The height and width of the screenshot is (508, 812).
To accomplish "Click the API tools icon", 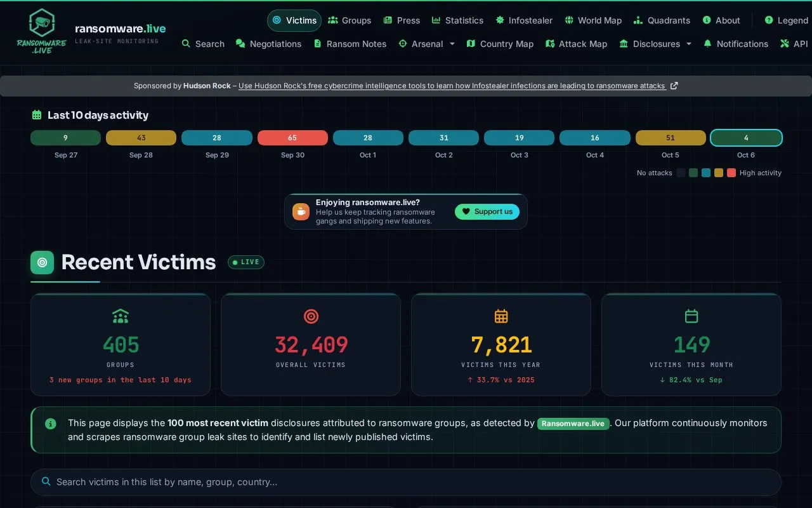I will coord(784,44).
